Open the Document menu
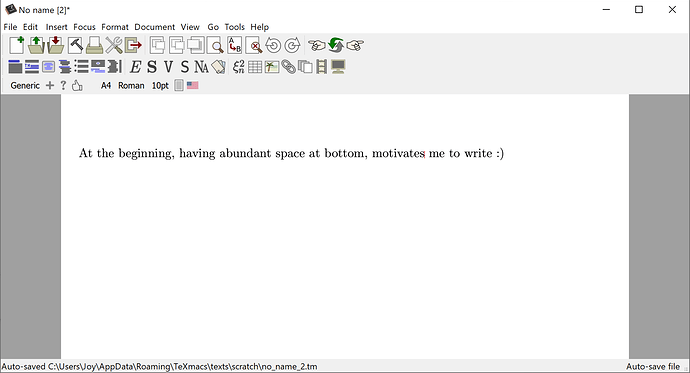The height and width of the screenshot is (373, 690). pyautogui.click(x=154, y=27)
